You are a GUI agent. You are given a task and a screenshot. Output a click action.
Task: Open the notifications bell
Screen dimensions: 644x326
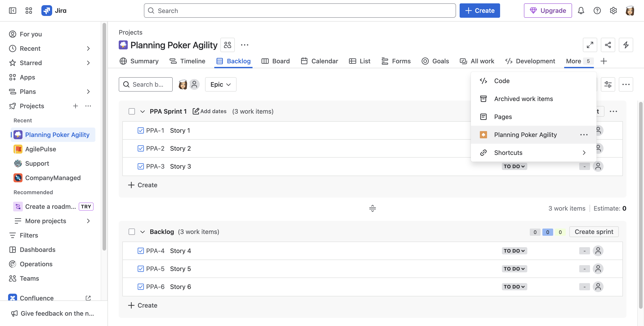581,11
